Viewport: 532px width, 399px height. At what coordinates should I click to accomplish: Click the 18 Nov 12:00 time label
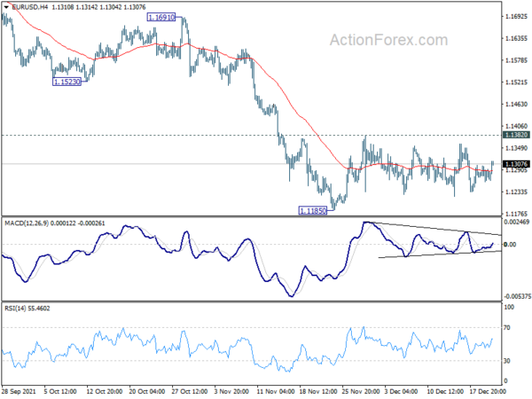pyautogui.click(x=317, y=392)
